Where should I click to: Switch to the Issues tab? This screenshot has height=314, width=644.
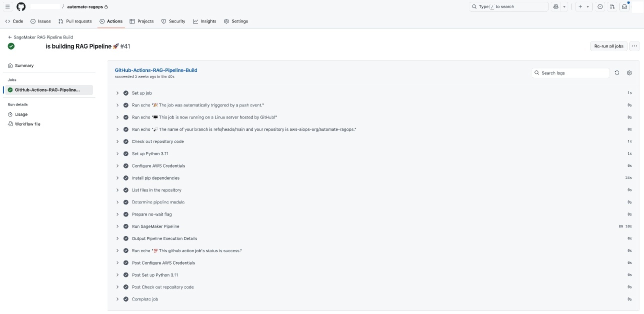(x=40, y=21)
